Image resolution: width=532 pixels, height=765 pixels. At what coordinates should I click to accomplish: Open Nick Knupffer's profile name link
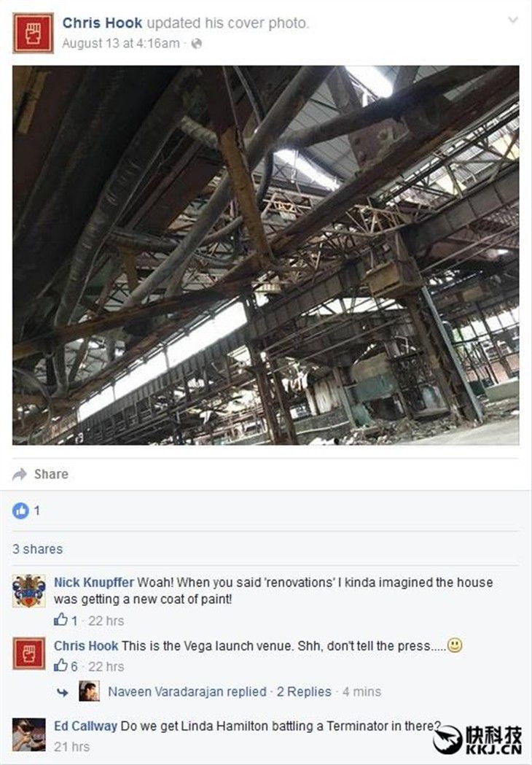click(x=93, y=582)
